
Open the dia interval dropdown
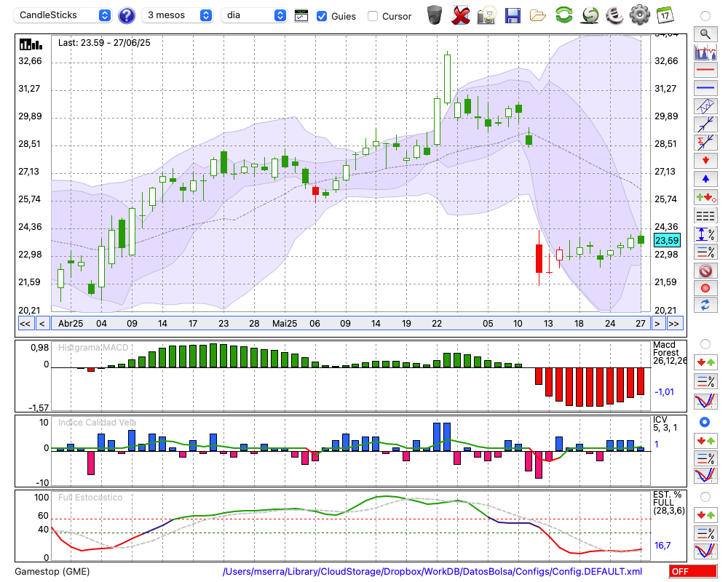coord(254,15)
